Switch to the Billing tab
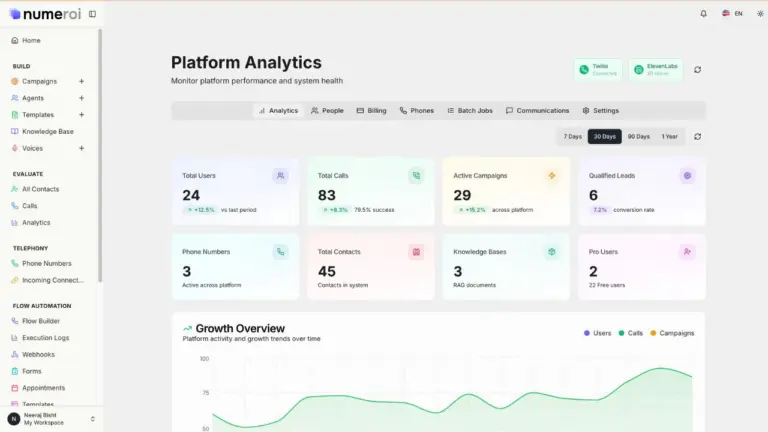This screenshot has width=768, height=432. (x=371, y=111)
